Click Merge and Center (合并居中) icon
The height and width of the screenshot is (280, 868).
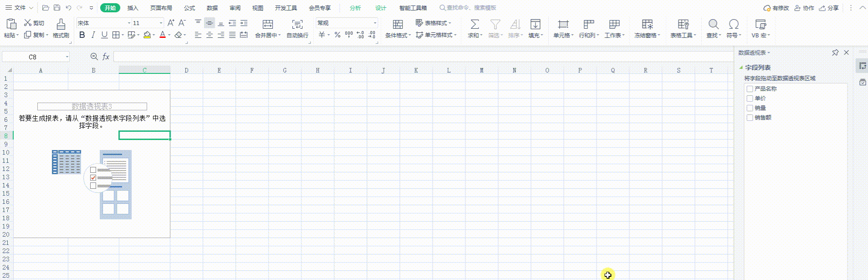click(268, 24)
